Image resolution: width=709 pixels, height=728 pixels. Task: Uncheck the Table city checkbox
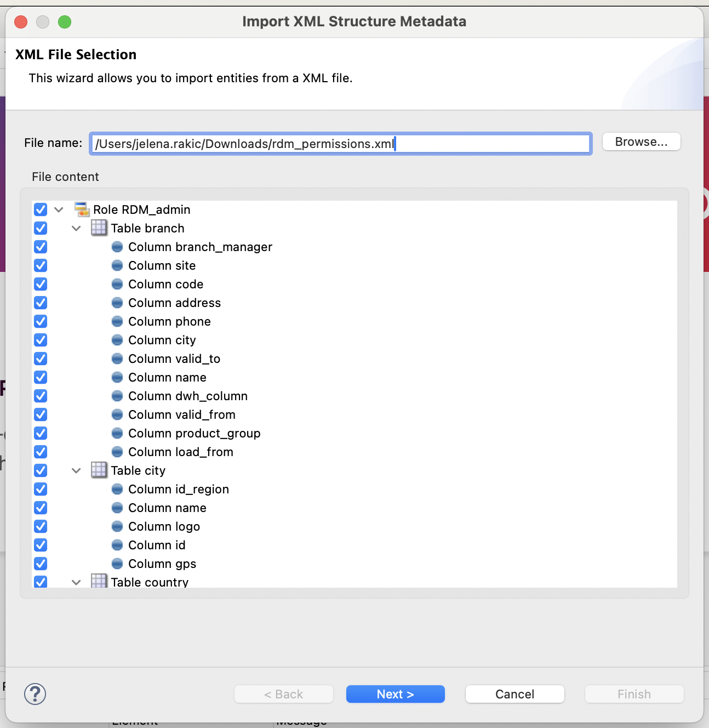(x=40, y=470)
